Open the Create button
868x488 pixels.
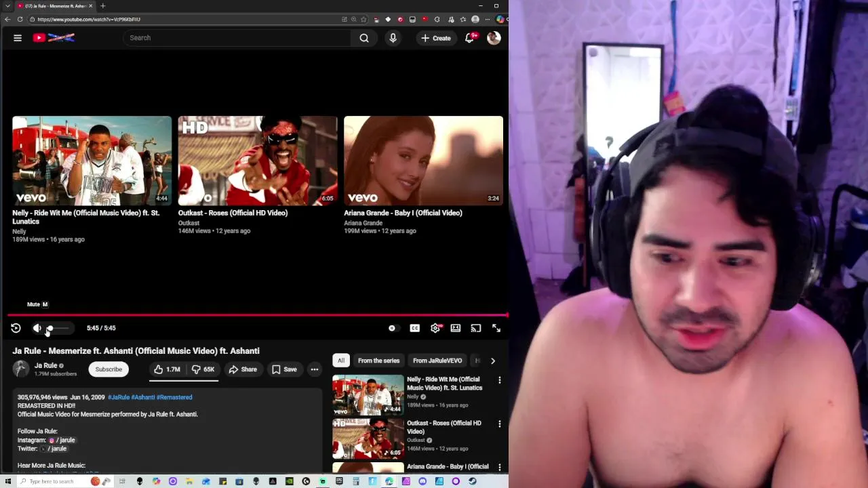click(436, 38)
